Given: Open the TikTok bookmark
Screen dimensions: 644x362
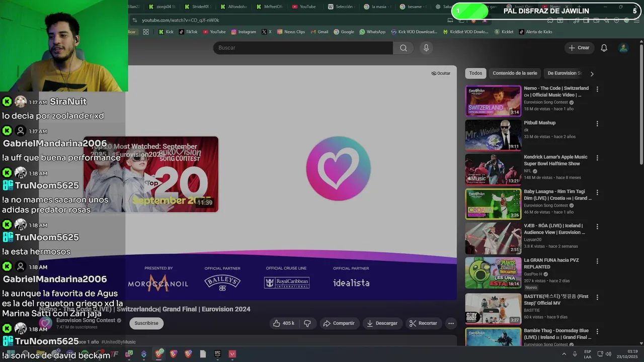Looking at the screenshot, I should point(188,32).
